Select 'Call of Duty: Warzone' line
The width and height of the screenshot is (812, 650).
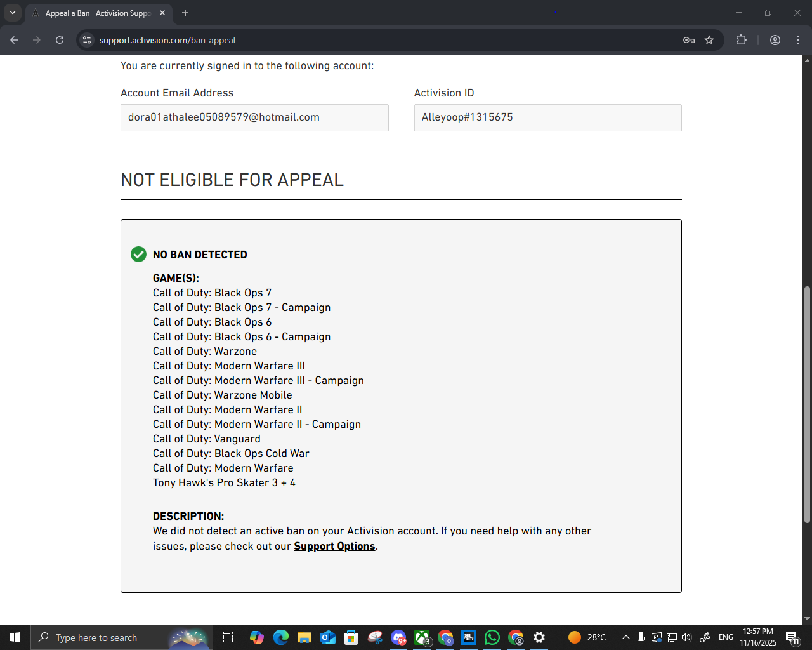205,351
